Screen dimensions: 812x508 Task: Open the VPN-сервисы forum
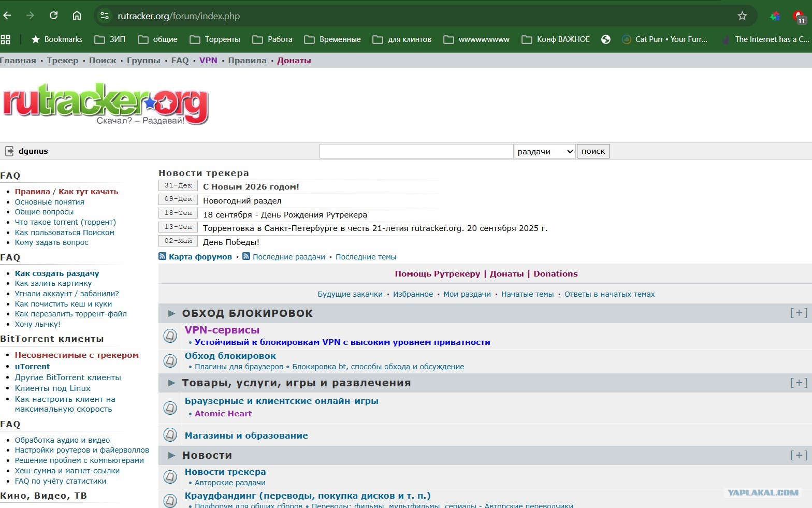click(222, 330)
